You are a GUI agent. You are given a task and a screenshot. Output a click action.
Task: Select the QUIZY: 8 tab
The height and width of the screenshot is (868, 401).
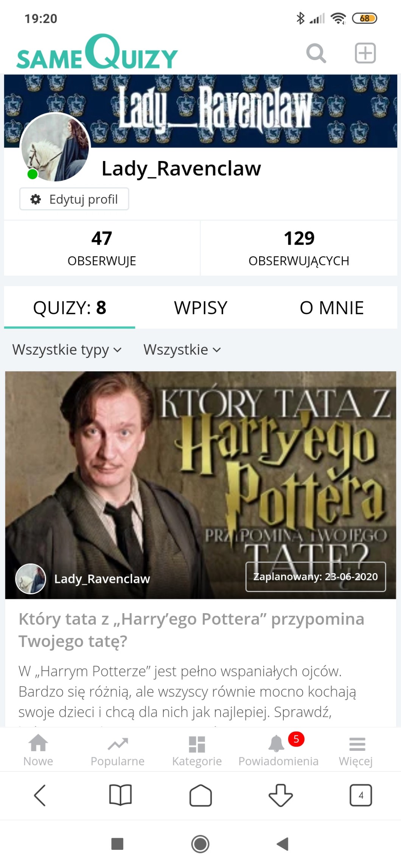click(x=70, y=308)
